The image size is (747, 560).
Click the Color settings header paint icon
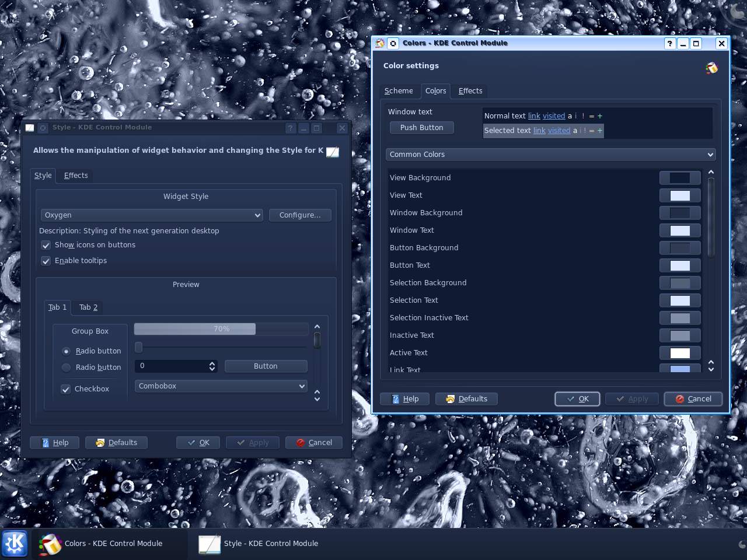tap(711, 68)
